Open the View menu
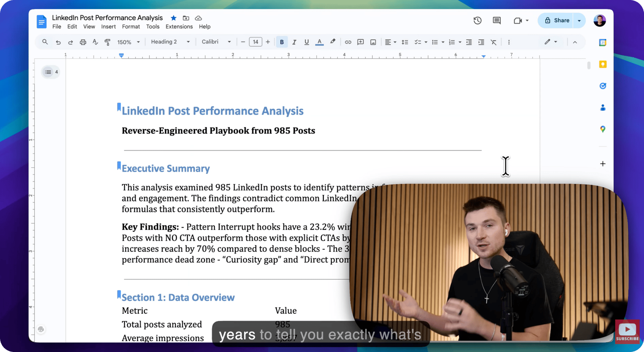This screenshot has height=352, width=644. 89,27
